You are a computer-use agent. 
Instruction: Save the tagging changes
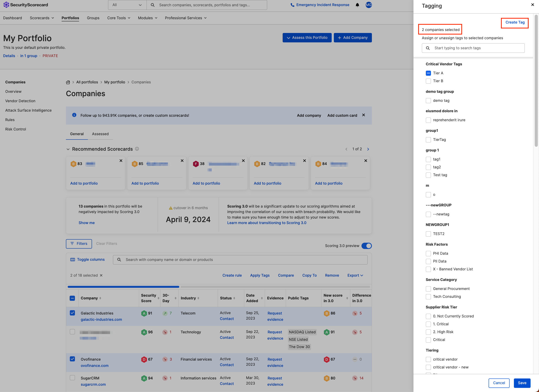point(522,383)
